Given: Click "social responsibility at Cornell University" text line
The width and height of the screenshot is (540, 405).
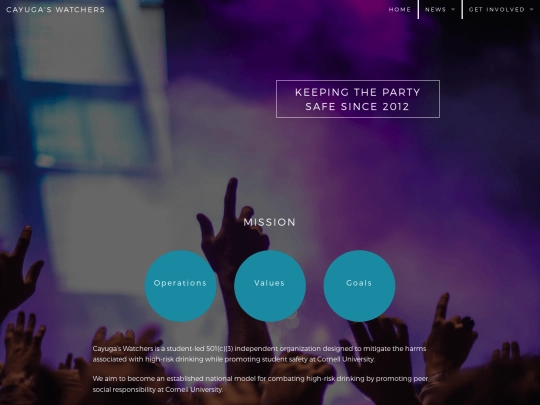Looking at the screenshot, I should (x=157, y=390).
